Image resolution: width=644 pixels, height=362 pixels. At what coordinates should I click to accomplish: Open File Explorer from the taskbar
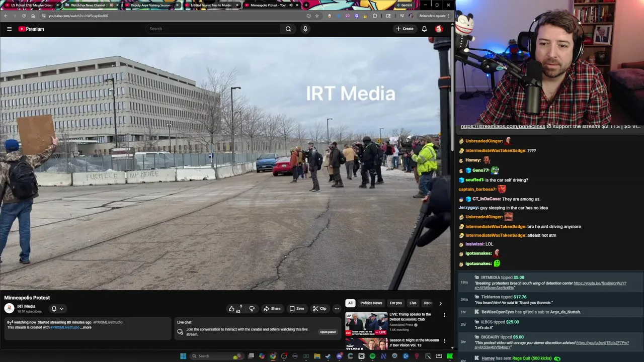click(x=317, y=356)
